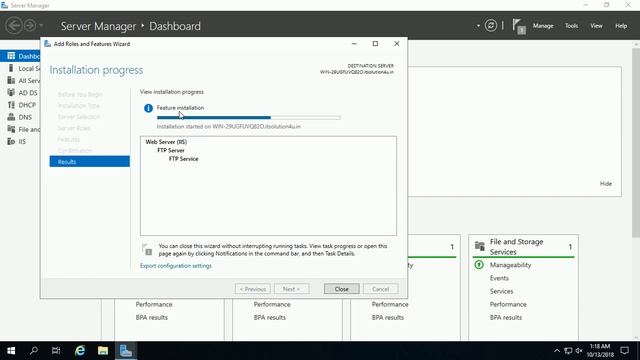Open dropdown arrow left of the refresh icon
The height and width of the screenshot is (360, 640).
(x=478, y=26)
